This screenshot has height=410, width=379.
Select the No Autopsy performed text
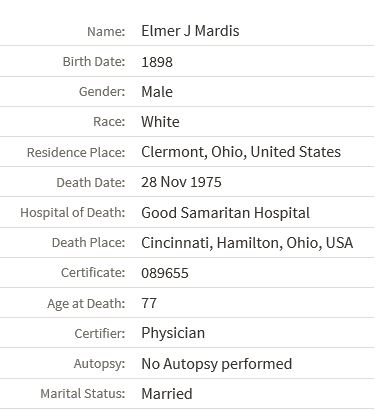217,364
